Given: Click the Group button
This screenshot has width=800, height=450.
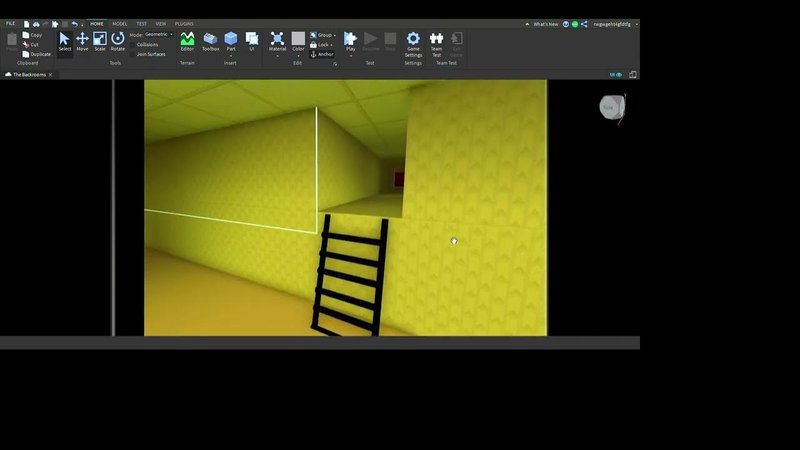Looking at the screenshot, I should pyautogui.click(x=321, y=35).
